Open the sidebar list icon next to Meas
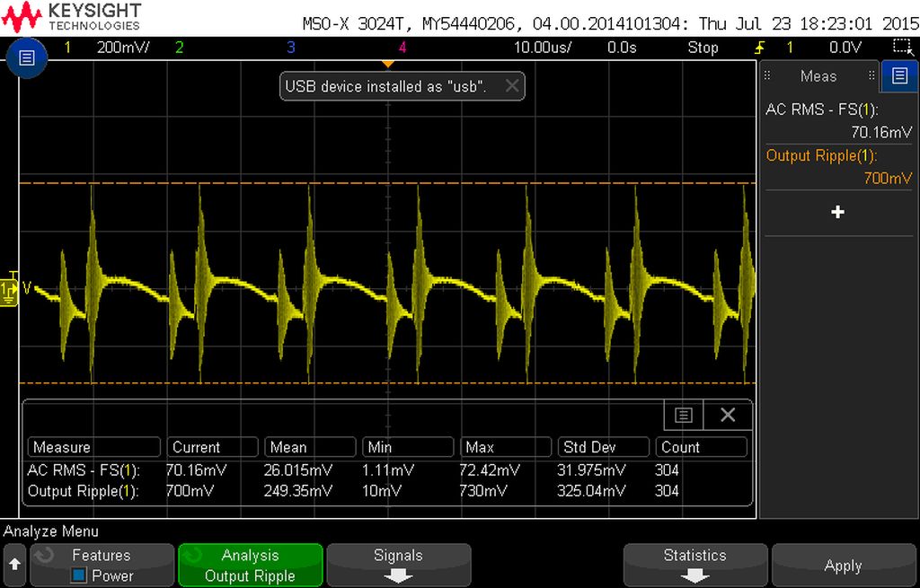The image size is (920, 588). [898, 75]
